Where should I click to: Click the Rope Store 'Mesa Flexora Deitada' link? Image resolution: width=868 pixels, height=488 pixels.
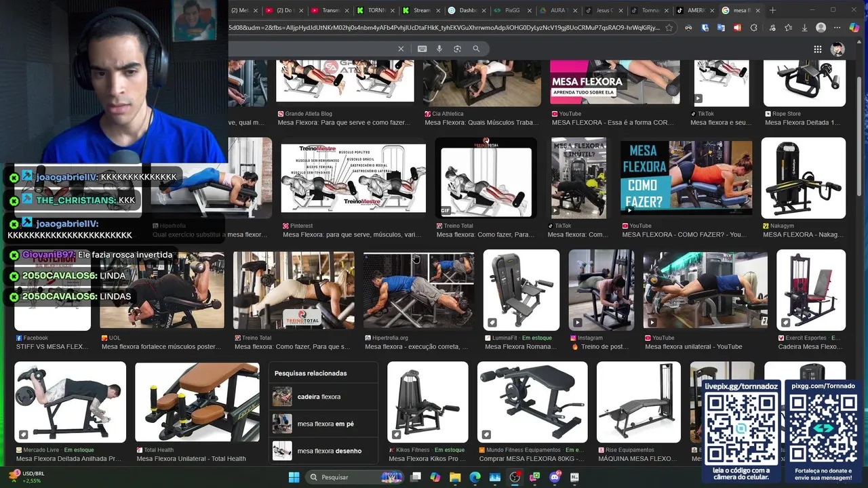pyautogui.click(x=802, y=123)
